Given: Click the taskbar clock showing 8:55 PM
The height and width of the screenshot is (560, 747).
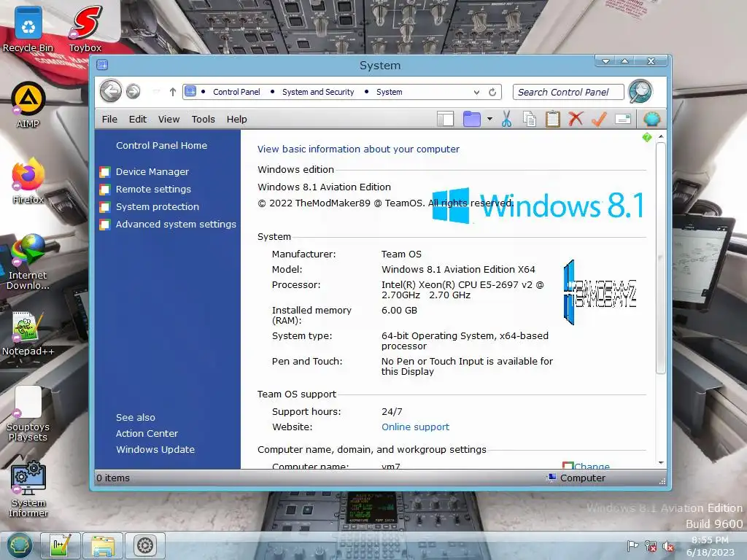Looking at the screenshot, I should tap(710, 545).
